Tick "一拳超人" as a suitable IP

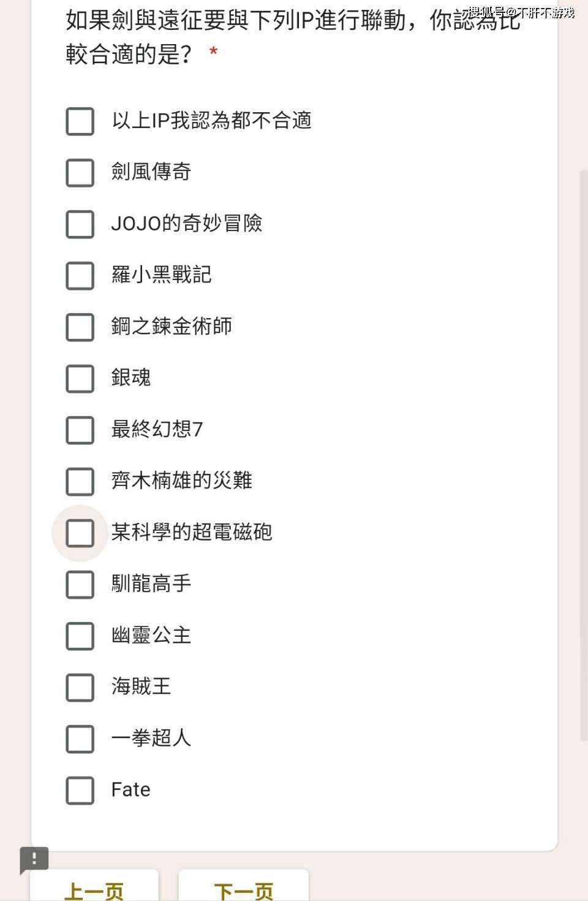point(79,739)
